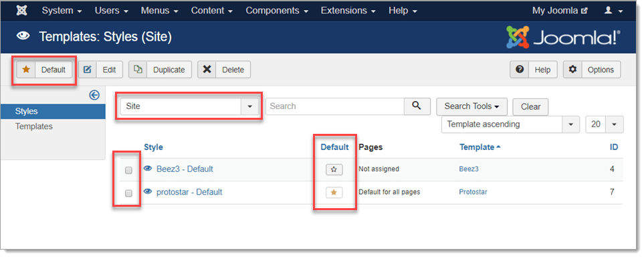
Task: Open the Protostar template link
Action: (473, 192)
